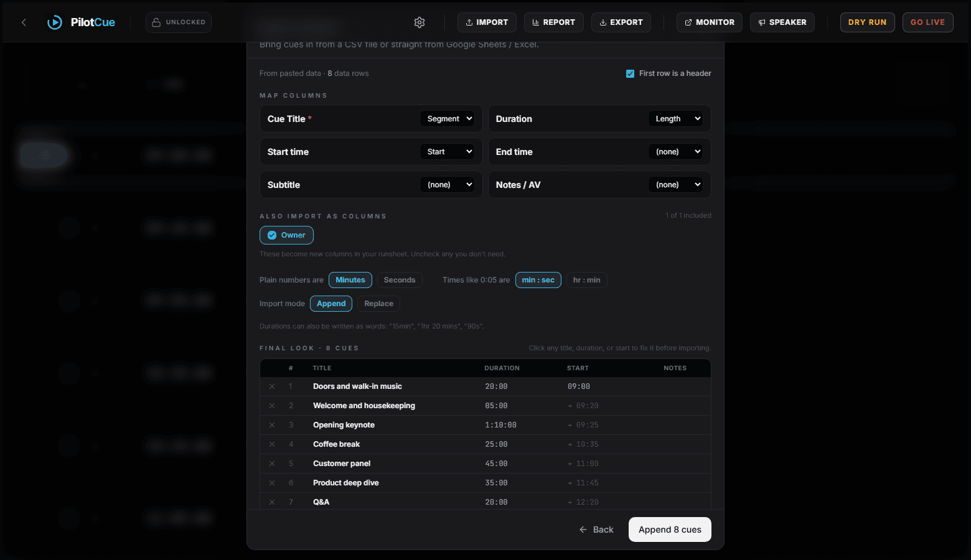Image resolution: width=971 pixels, height=560 pixels.
Task: Edit title Doors and walk-in music
Action: (357, 386)
